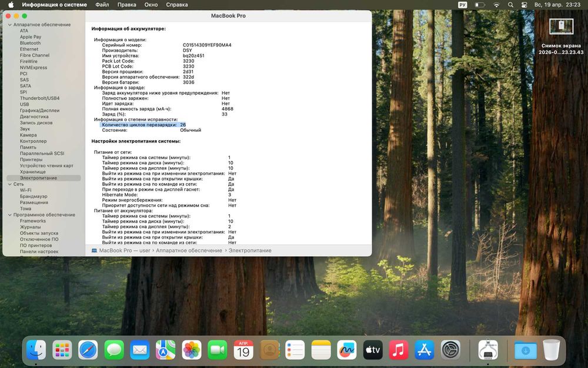Collapse the Аппаратное обеспечение section
The height and width of the screenshot is (368, 588).
[10, 25]
